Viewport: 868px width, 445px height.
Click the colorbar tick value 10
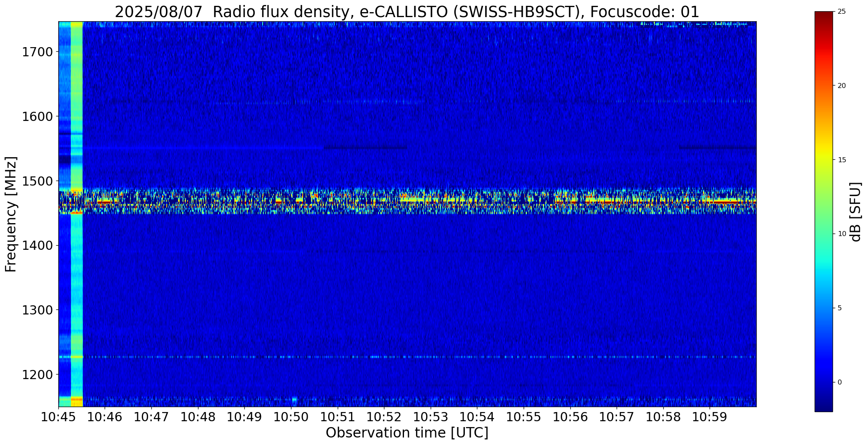click(841, 234)
